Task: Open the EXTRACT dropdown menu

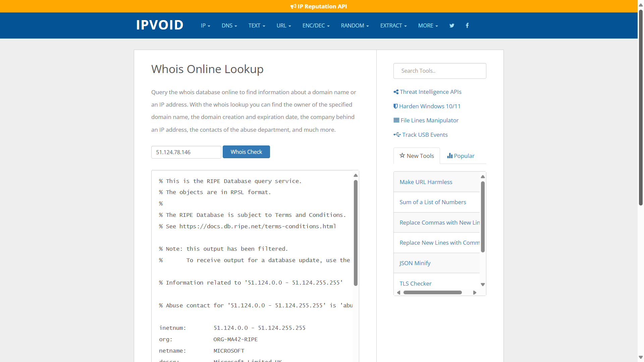Action: click(393, 25)
